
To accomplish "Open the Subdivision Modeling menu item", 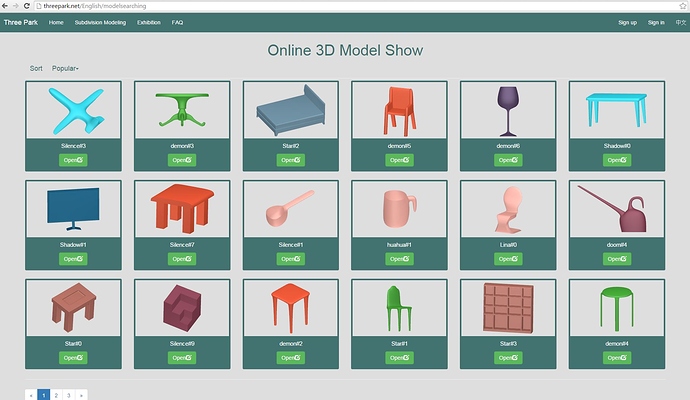I will [x=100, y=22].
